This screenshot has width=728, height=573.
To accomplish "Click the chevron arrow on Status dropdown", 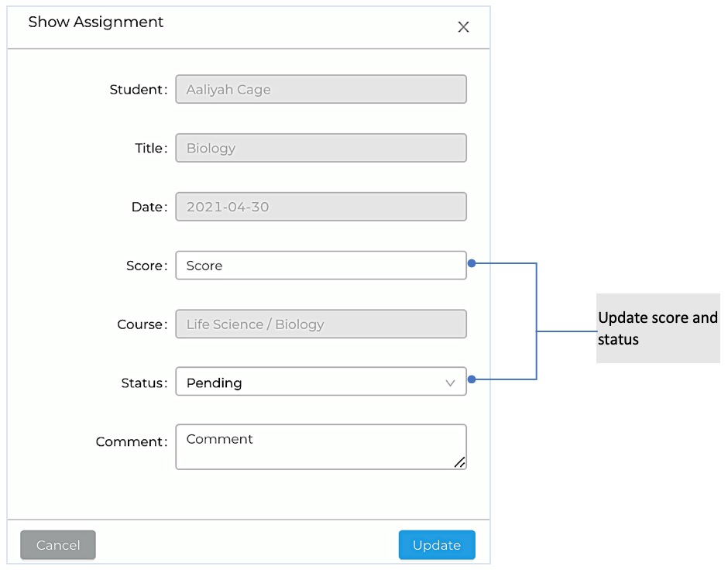I will [450, 383].
